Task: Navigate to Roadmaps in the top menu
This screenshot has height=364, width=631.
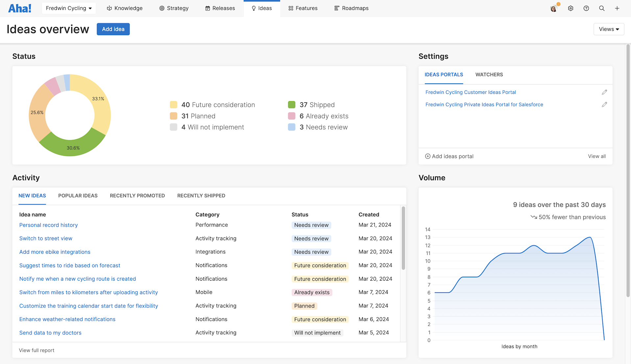Action: point(351,8)
